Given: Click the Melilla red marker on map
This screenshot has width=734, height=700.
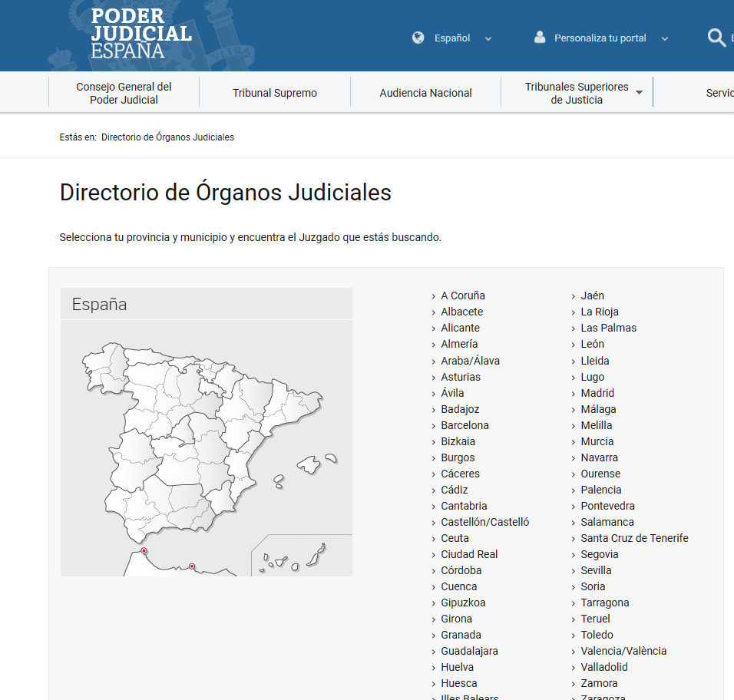Looking at the screenshot, I should click(191, 566).
